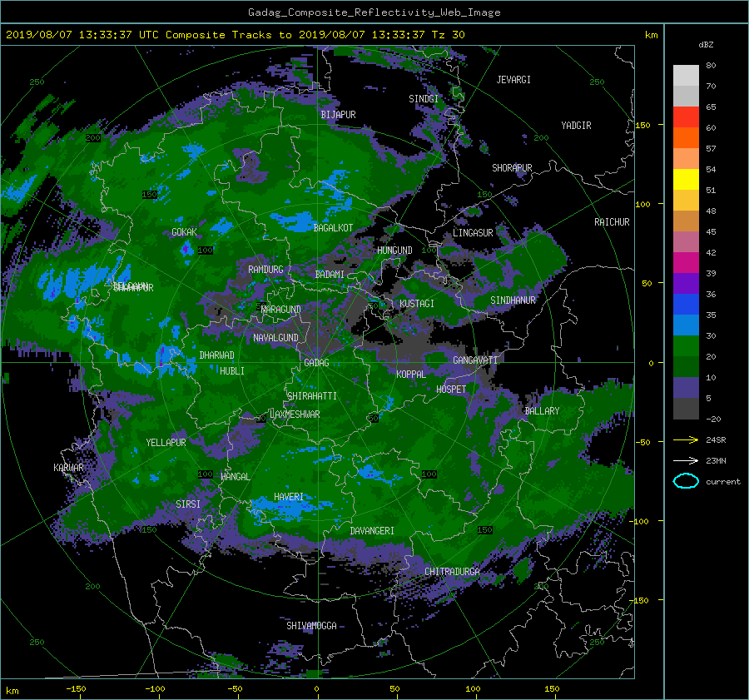Image resolution: width=749 pixels, height=700 pixels.
Task: Click the KOPPAL label
Action: pos(411,375)
